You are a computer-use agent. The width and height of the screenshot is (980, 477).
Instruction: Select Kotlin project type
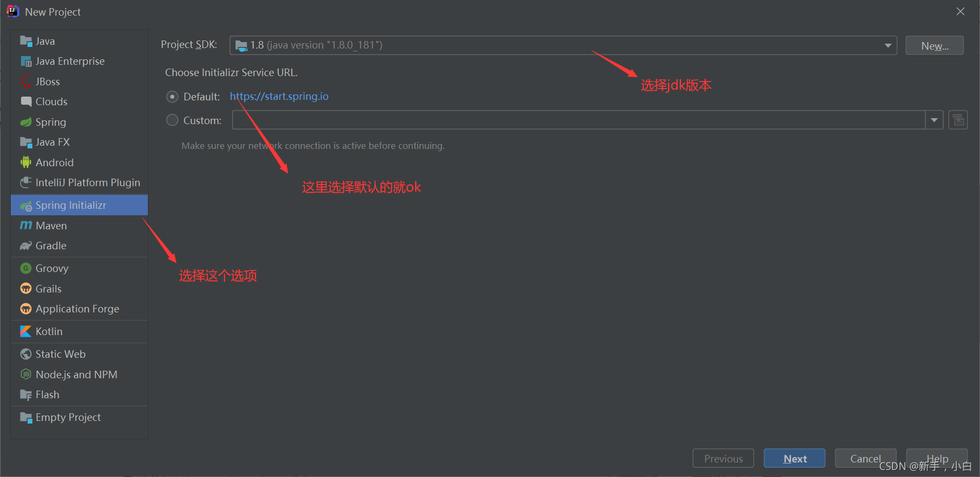[x=79, y=331]
